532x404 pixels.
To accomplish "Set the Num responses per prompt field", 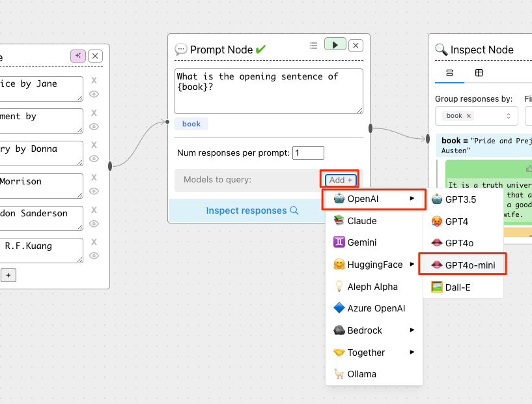I will 308,152.
